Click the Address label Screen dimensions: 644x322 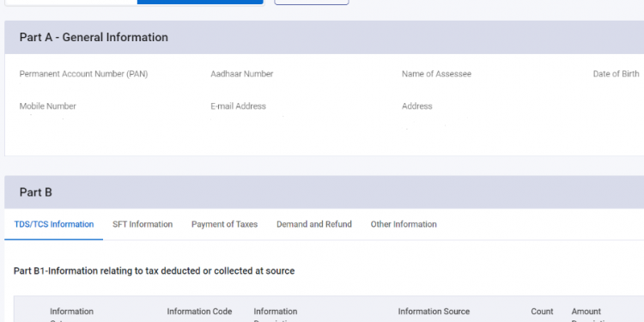click(416, 106)
